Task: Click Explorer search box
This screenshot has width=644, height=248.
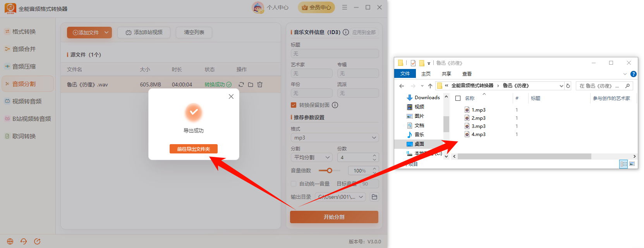Action: [x=605, y=86]
